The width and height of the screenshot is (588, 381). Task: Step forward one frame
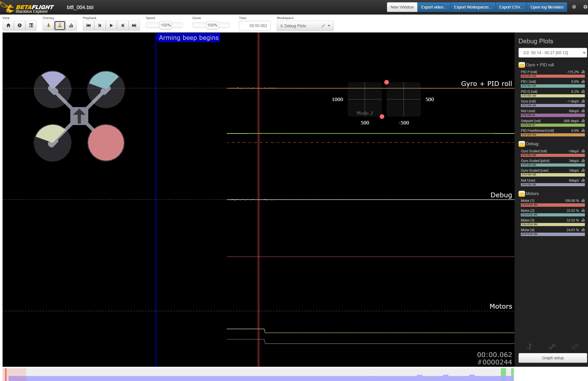pos(123,26)
